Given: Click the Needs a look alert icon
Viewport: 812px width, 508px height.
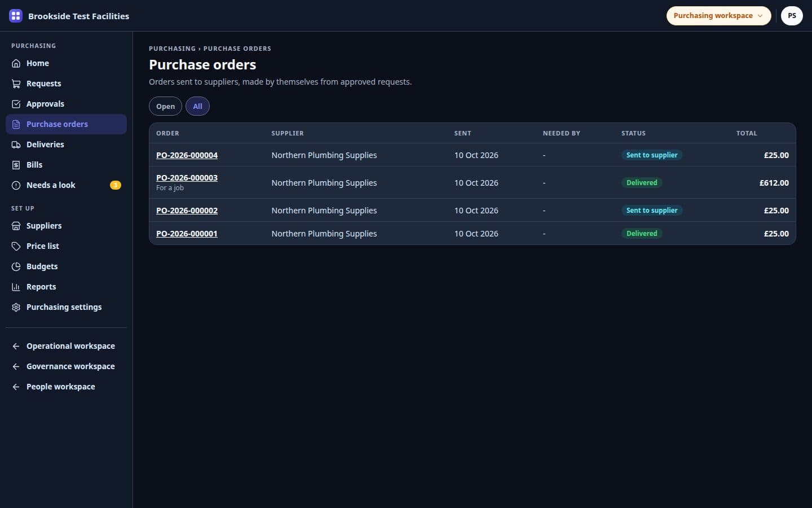Looking at the screenshot, I should pos(16,185).
